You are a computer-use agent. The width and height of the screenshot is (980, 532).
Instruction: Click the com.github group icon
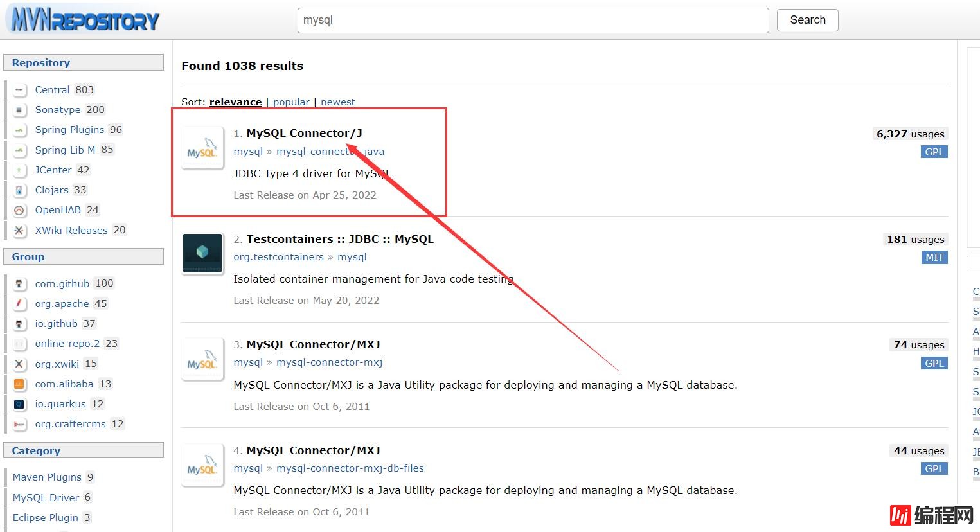tap(19, 283)
